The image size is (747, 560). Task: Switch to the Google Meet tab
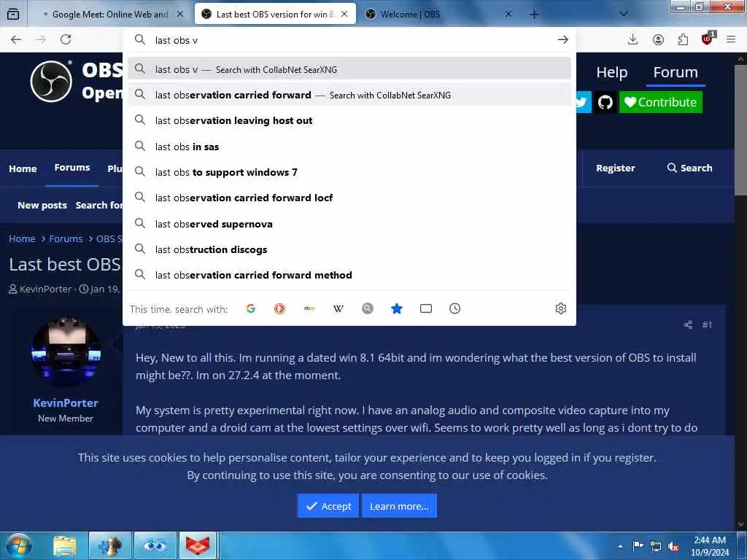tap(111, 15)
